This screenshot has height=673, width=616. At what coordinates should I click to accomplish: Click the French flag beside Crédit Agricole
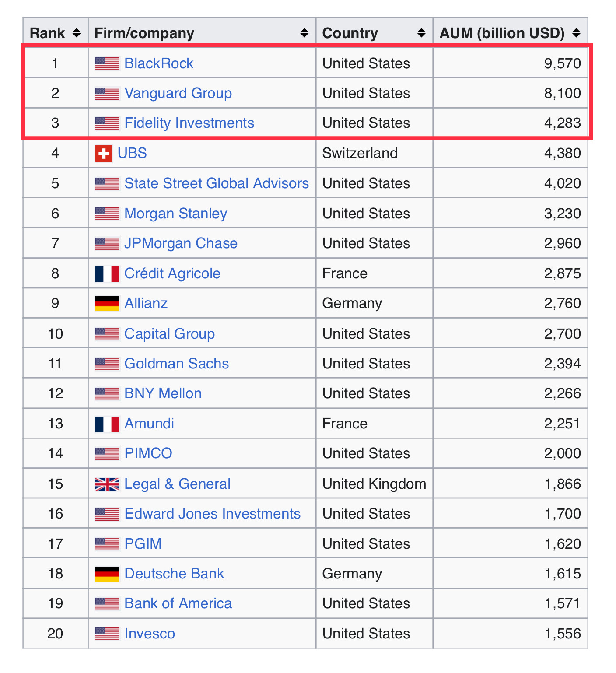coord(107,274)
